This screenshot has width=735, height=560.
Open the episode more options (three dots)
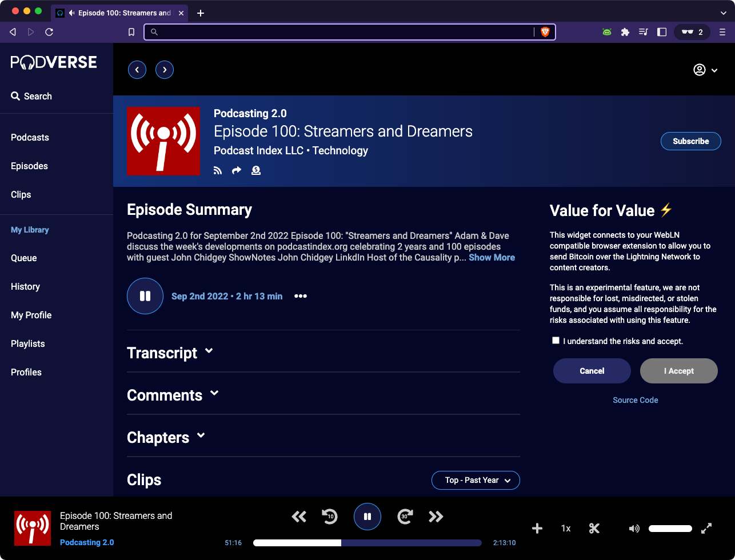tap(301, 296)
